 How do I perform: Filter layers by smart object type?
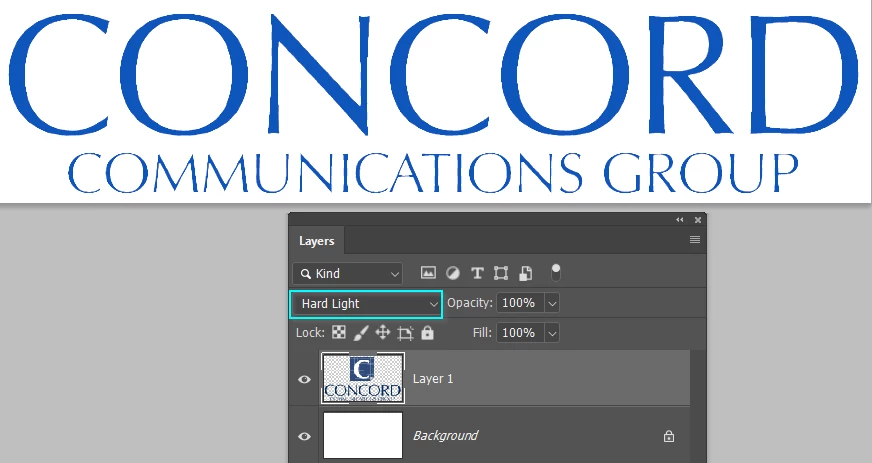click(526, 273)
